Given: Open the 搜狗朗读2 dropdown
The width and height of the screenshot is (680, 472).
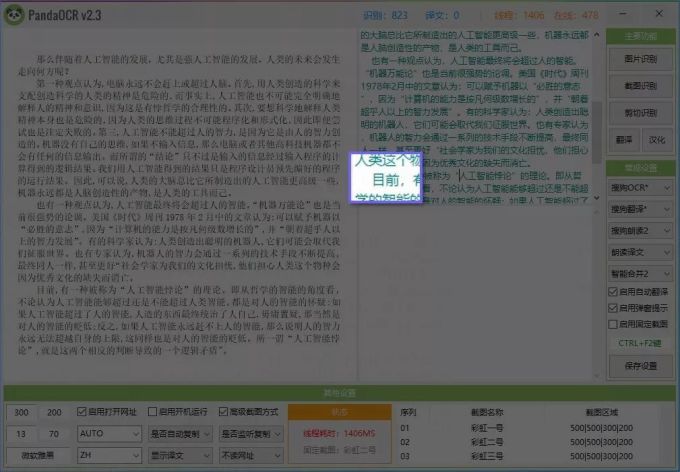Looking at the screenshot, I should (640, 230).
